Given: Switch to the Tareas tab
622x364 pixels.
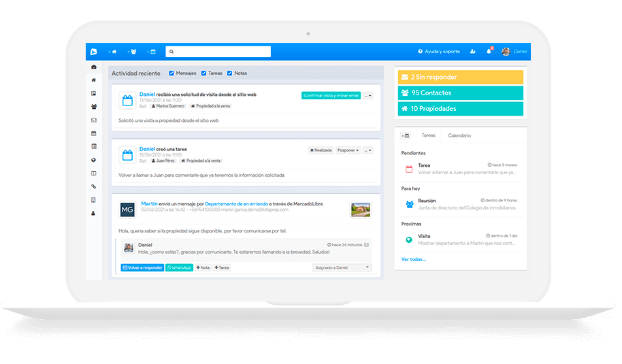Looking at the screenshot, I should 429,135.
